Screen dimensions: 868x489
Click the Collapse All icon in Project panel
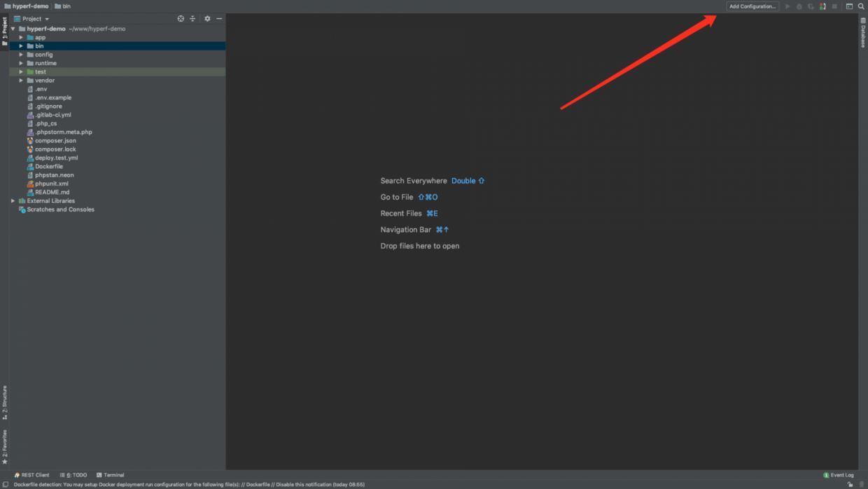point(192,19)
